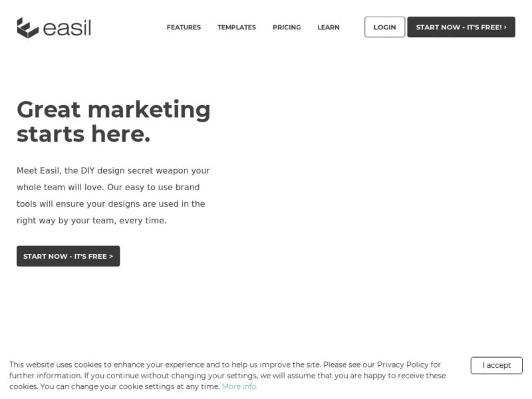Image resolution: width=532 pixels, height=399 pixels.
Task: Open the Features menu item
Action: point(184,27)
